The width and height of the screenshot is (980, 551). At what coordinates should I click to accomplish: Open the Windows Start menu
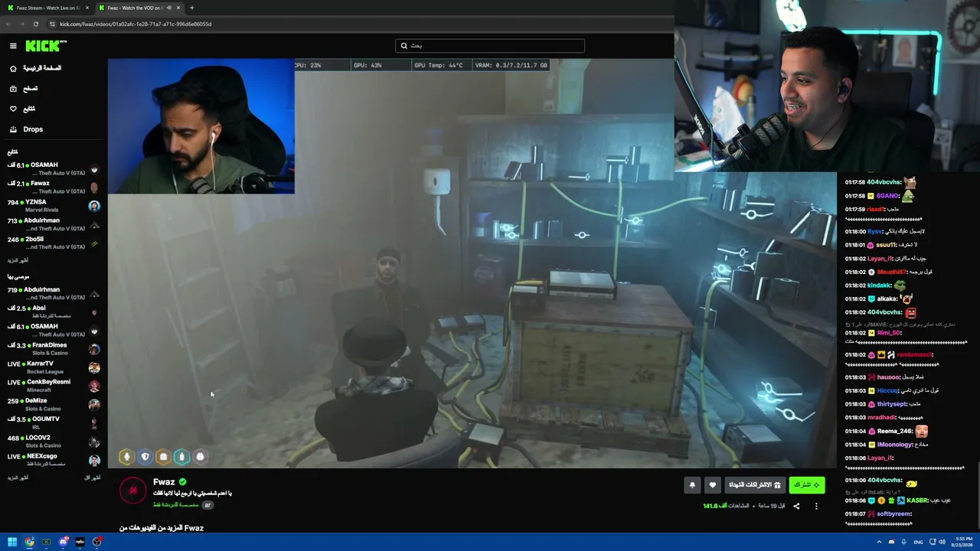(12, 542)
